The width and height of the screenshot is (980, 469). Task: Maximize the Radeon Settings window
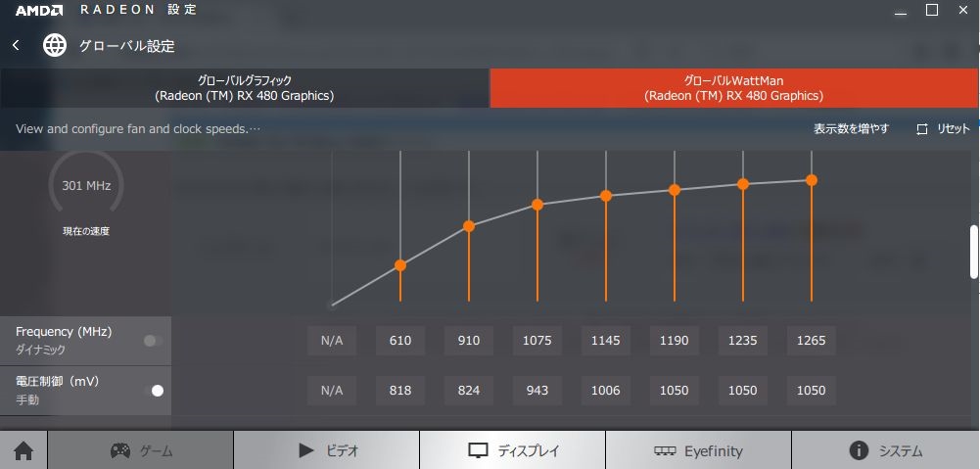tap(932, 10)
